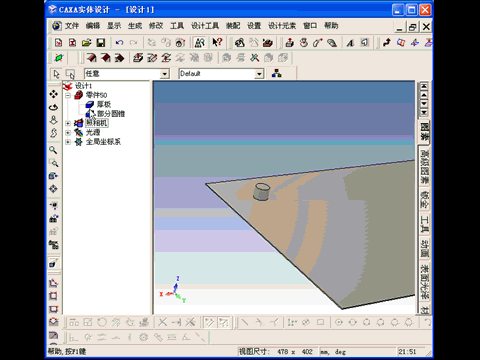Select the pan view tool with four arrows
This screenshot has width=480, height=360.
click(53, 94)
